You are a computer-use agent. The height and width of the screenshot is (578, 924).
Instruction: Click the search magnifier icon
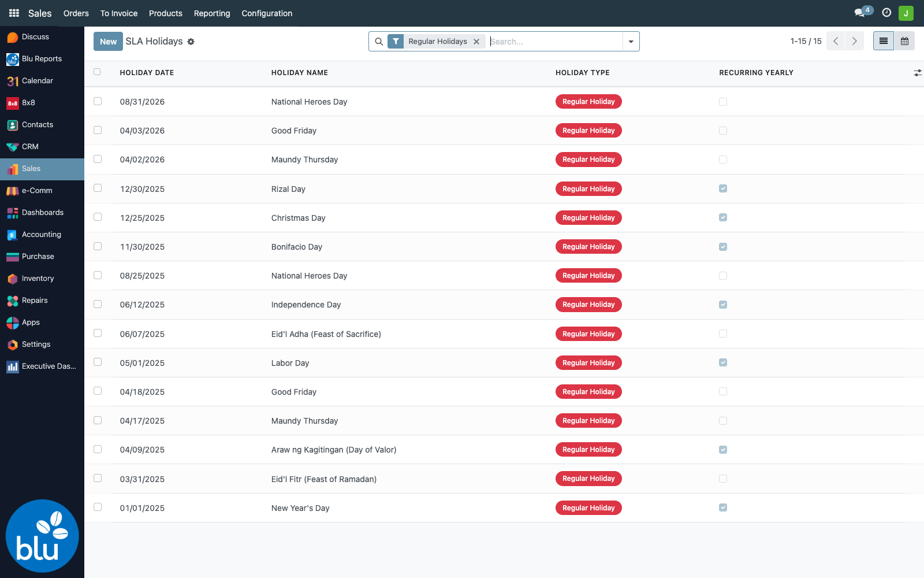point(379,42)
